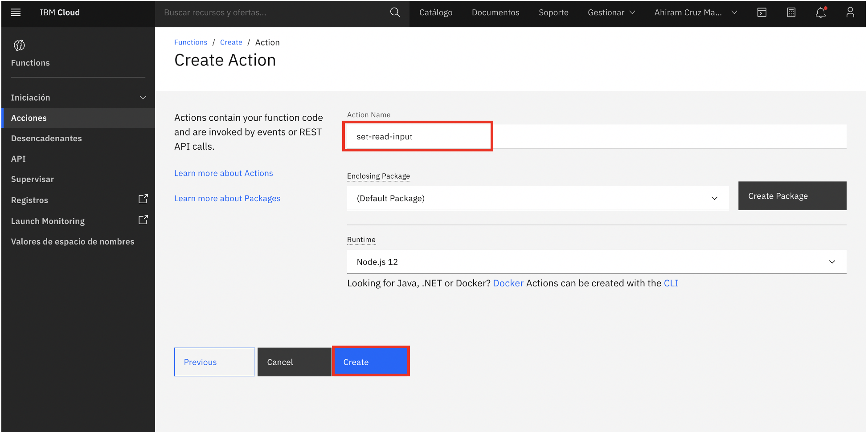Follow the CLI link
The width and height of the screenshot is (868, 432).
671,283
